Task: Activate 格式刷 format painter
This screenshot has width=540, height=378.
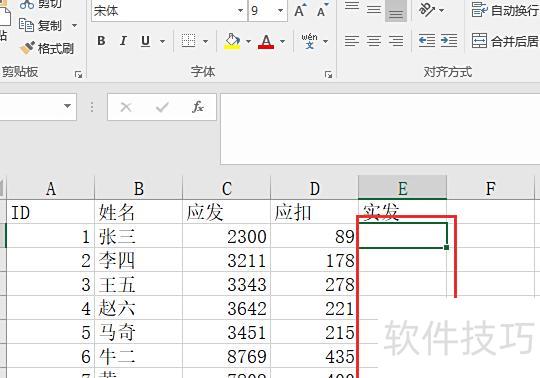Action: [x=47, y=48]
